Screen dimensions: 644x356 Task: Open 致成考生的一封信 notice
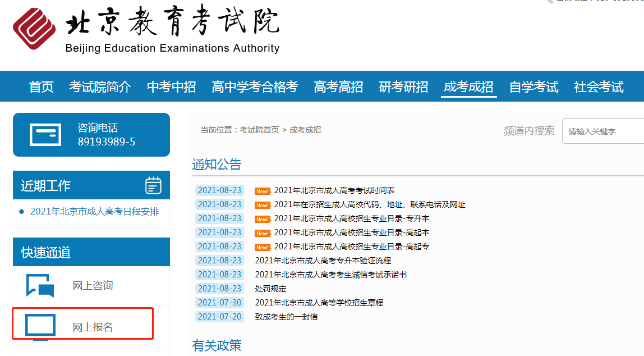[286, 317]
